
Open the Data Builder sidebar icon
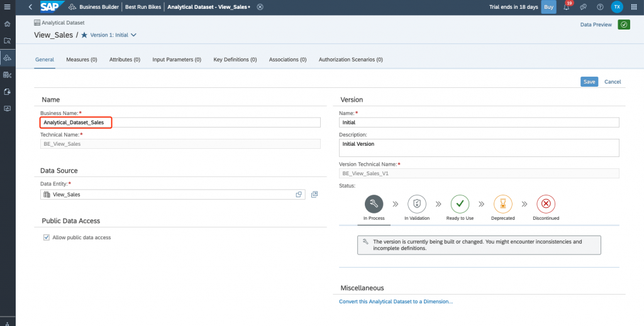pos(7,75)
